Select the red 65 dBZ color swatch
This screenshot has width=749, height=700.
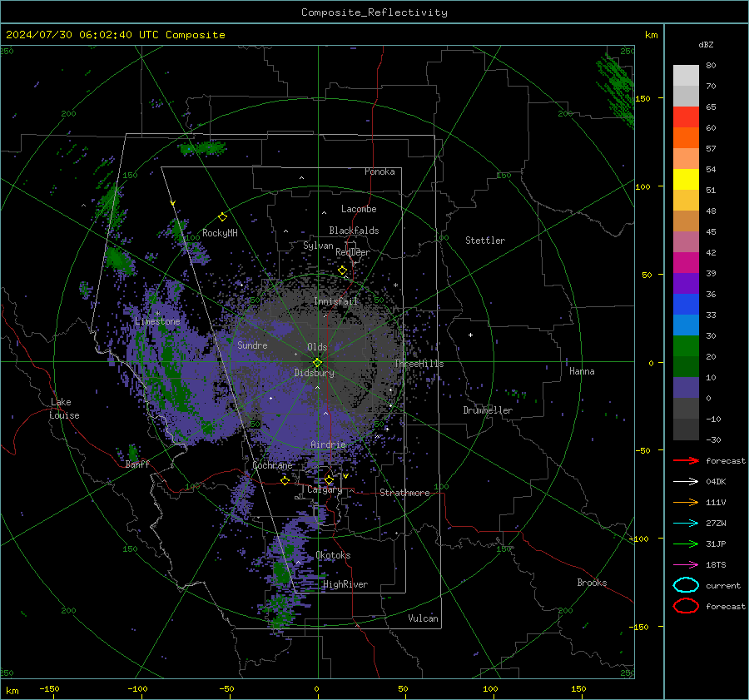point(686,117)
